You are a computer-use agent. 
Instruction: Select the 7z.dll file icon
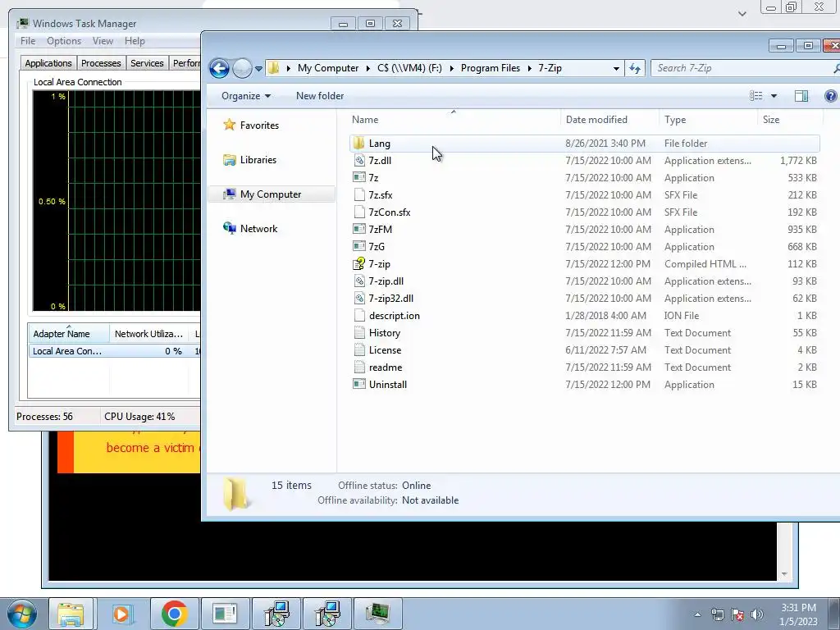[x=359, y=160]
